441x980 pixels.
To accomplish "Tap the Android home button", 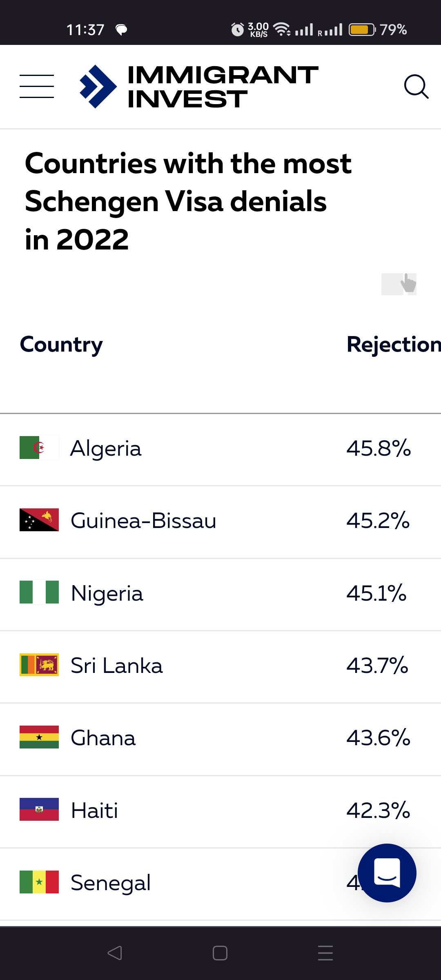I will point(220,953).
